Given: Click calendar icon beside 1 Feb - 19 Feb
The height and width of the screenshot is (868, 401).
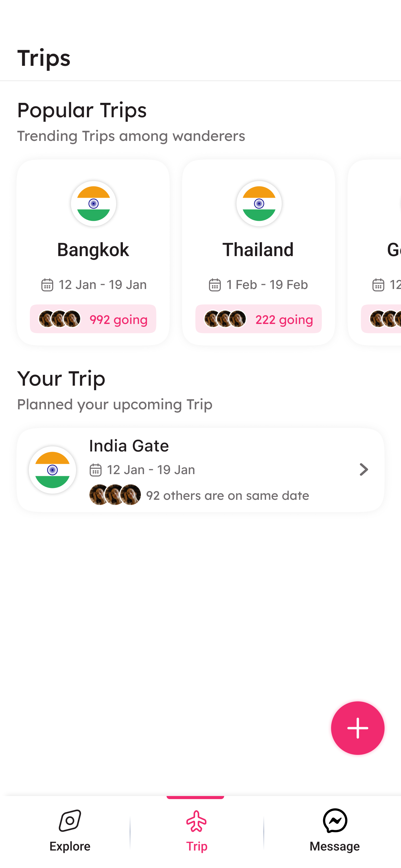Looking at the screenshot, I should (215, 285).
